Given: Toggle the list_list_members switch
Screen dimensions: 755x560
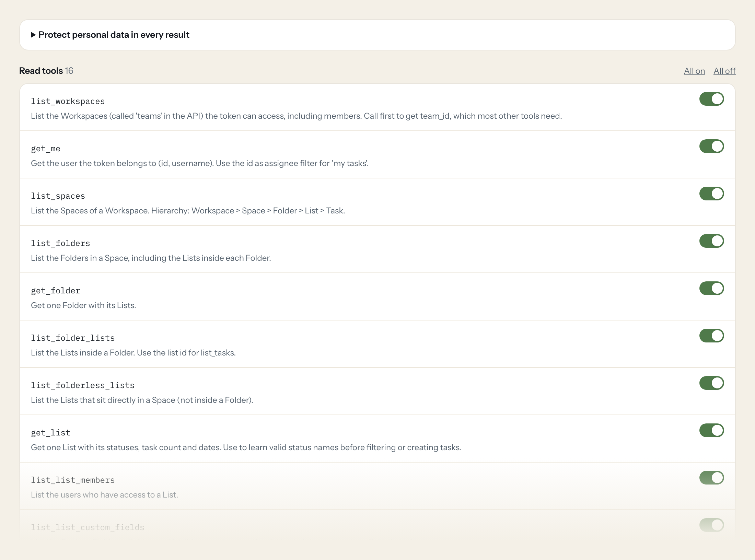Looking at the screenshot, I should coord(711,478).
